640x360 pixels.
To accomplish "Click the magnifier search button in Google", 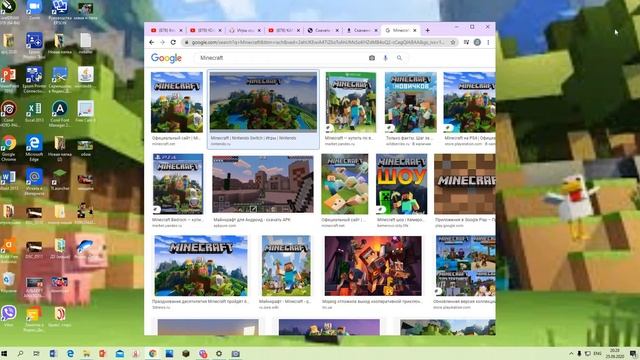I will pos(399,58).
